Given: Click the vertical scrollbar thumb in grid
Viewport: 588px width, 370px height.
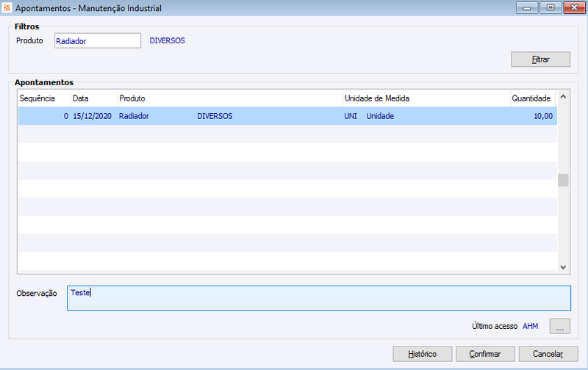Looking at the screenshot, I should 563,180.
